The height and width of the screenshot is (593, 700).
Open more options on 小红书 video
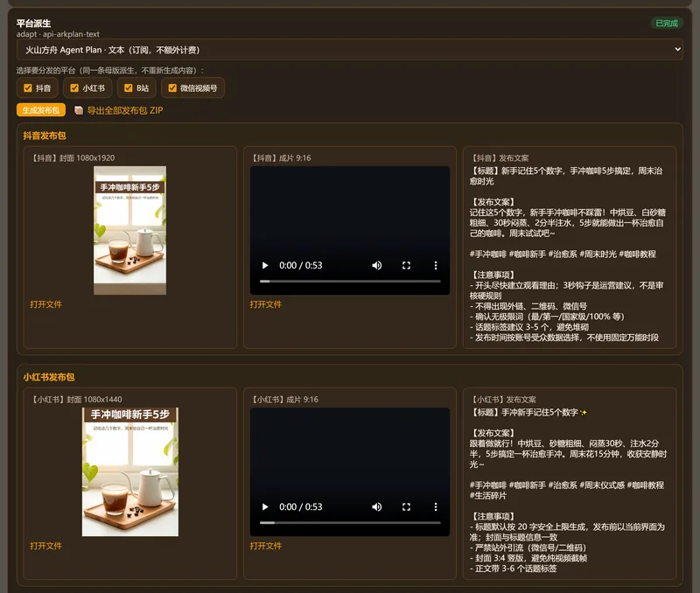[x=436, y=507]
